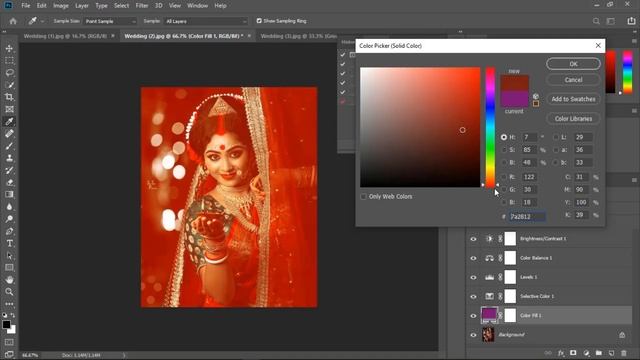The width and height of the screenshot is (640, 360).
Task: Open the Search icon at top right
Action: tap(596, 21)
